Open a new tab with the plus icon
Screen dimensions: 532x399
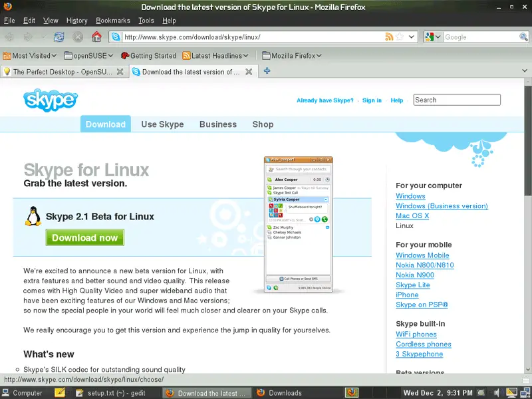(267, 71)
